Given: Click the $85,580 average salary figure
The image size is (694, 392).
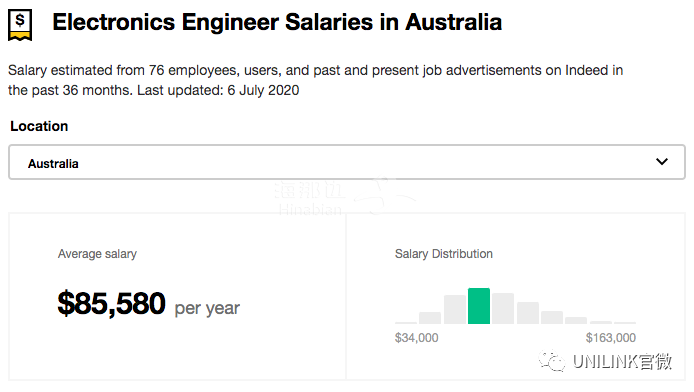Looking at the screenshot, I should click(112, 304).
